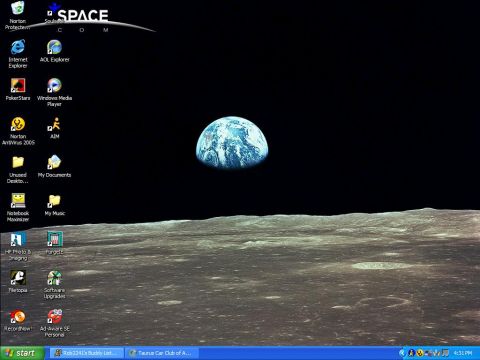Select the Unused Desktop Shortcuts folder
This screenshot has width=480, height=360.
click(x=18, y=162)
